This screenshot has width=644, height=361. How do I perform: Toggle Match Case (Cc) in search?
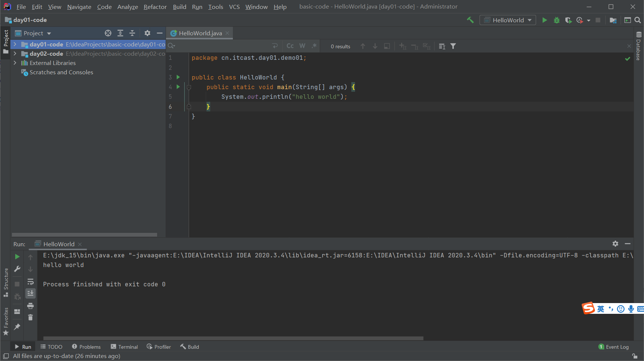(x=290, y=46)
